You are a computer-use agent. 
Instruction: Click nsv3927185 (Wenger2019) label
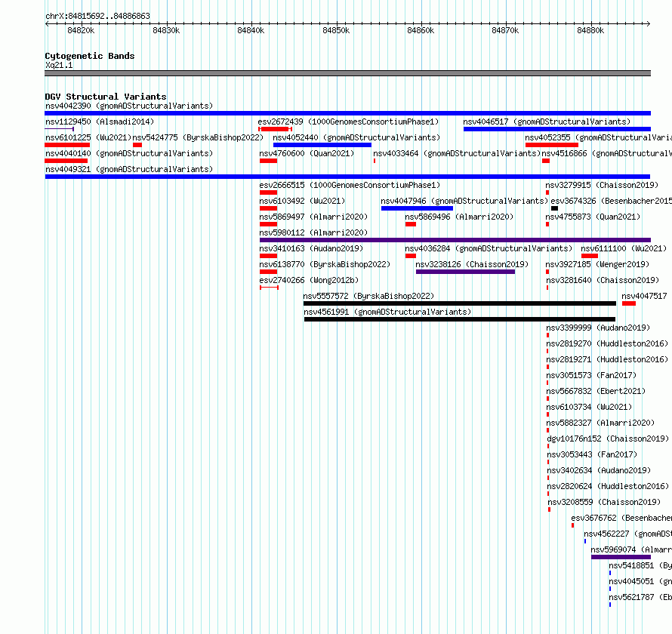point(597,264)
